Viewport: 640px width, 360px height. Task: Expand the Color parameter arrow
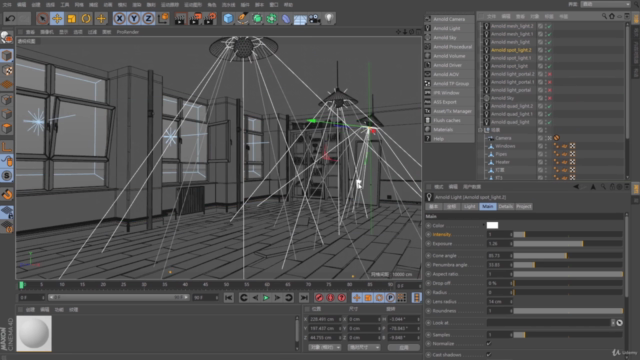tap(484, 225)
